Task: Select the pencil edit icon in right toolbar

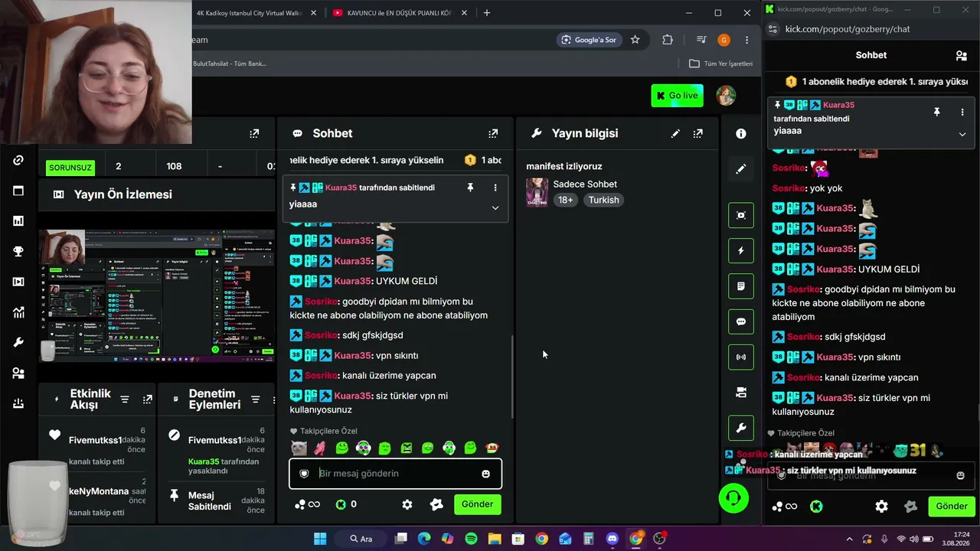Action: pos(741,169)
